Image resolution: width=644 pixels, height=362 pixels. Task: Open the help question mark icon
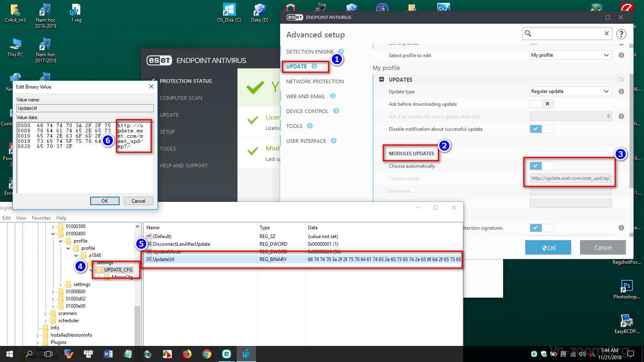[621, 34]
